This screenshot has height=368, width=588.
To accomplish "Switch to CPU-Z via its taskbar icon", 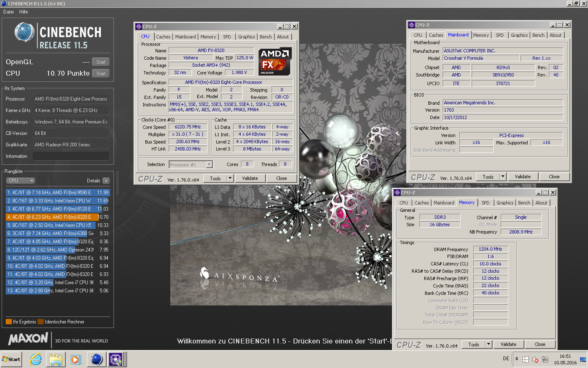I will (116, 359).
